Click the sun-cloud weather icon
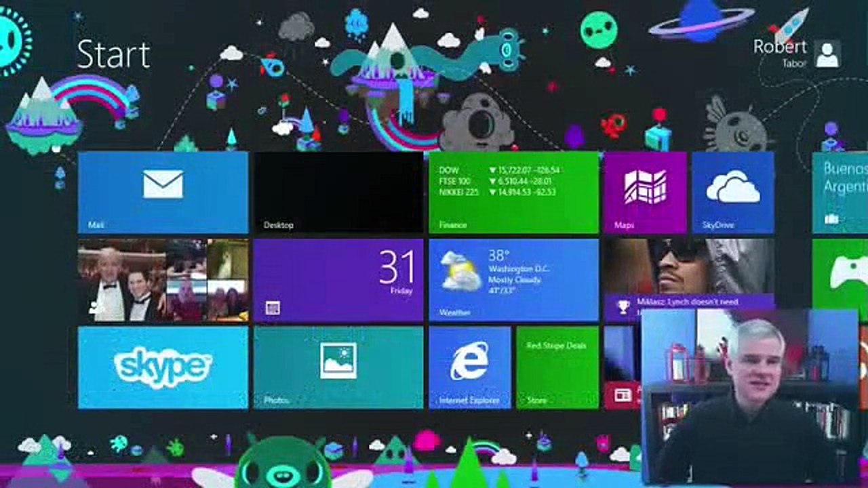 point(460,270)
